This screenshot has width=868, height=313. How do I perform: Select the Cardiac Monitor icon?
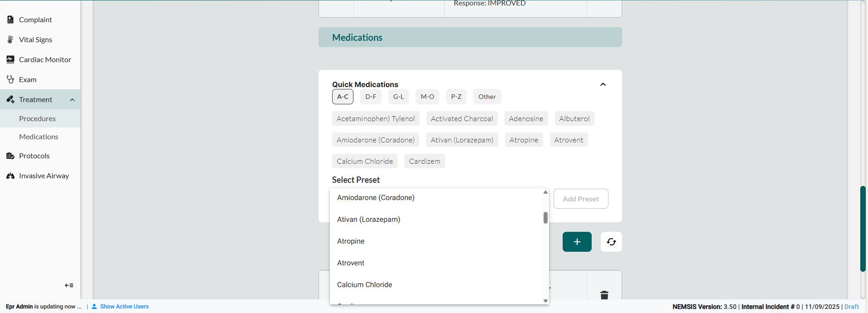coord(10,59)
